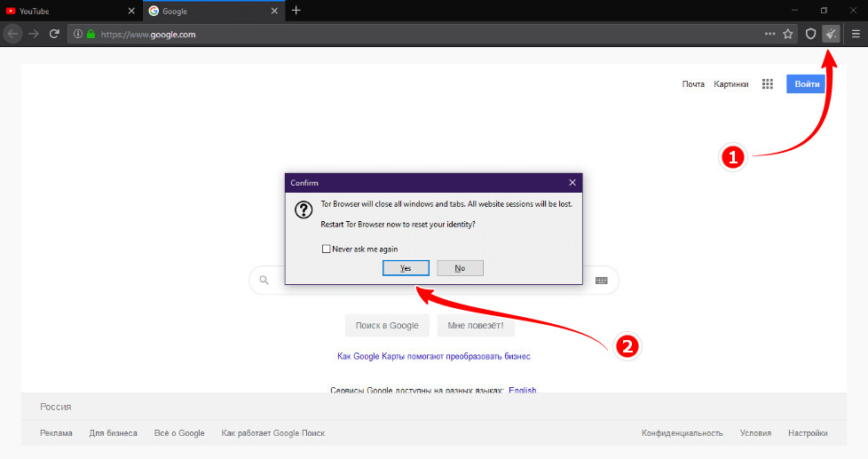
Task: Click the green padlock security icon
Action: (91, 34)
